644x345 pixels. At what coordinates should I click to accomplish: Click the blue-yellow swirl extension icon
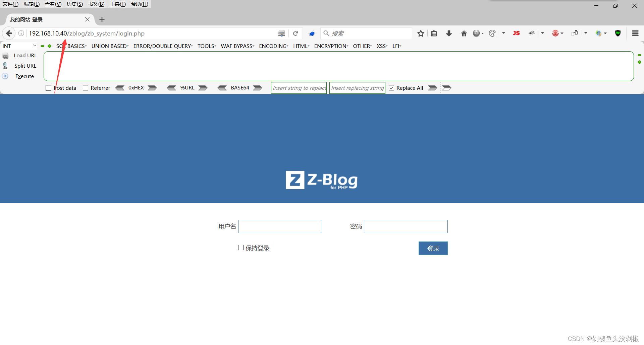[599, 33]
